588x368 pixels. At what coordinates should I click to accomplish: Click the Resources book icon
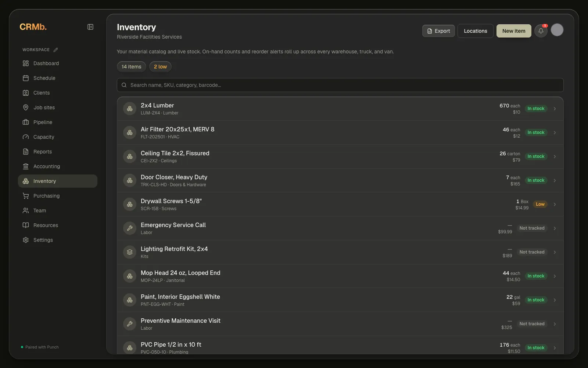tap(26, 225)
